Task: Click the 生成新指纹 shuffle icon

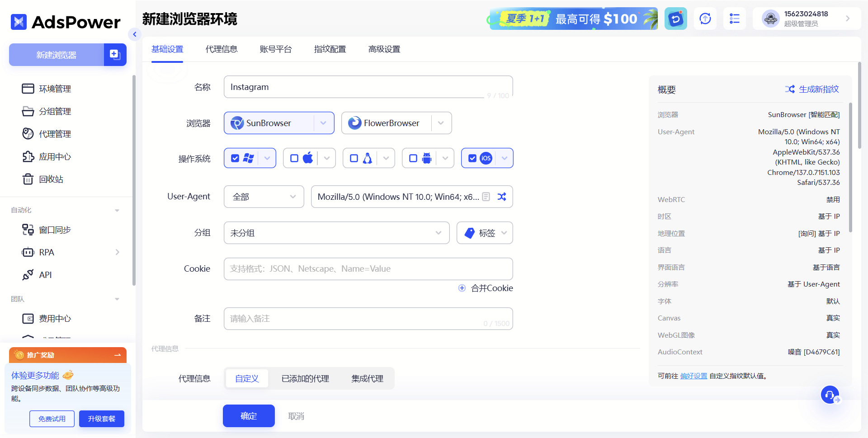Action: (790, 89)
